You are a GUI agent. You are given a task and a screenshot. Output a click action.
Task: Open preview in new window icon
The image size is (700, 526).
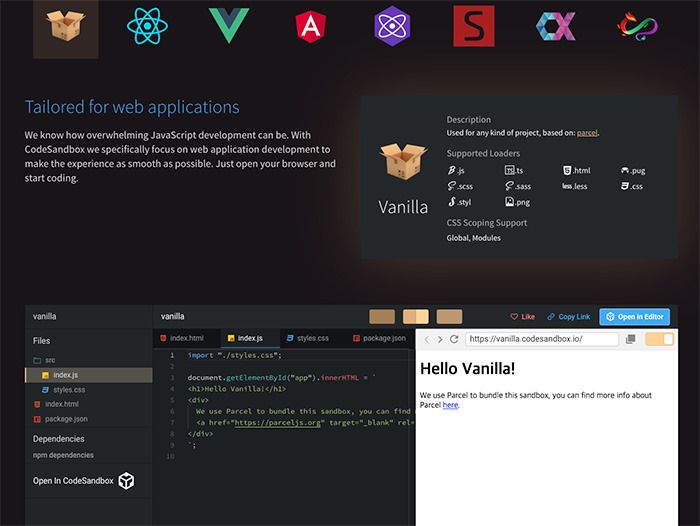click(630, 339)
